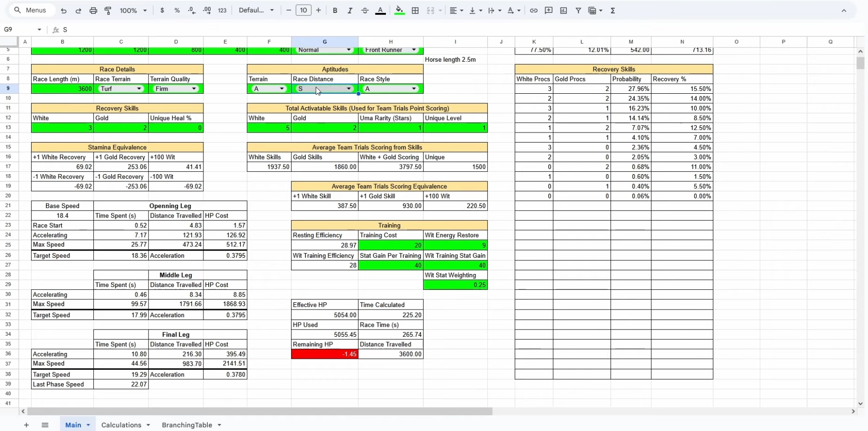The width and height of the screenshot is (868, 431).
Task: Insert a link
Action: (x=534, y=11)
